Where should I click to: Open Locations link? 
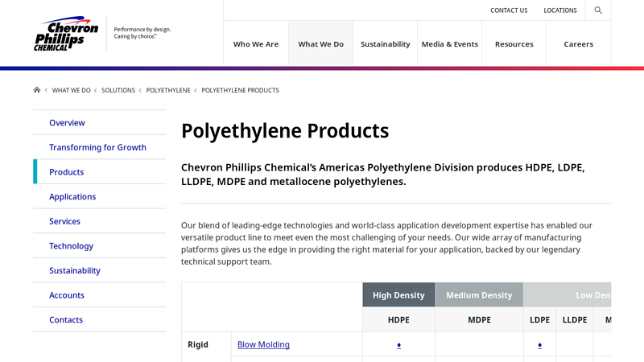point(560,10)
